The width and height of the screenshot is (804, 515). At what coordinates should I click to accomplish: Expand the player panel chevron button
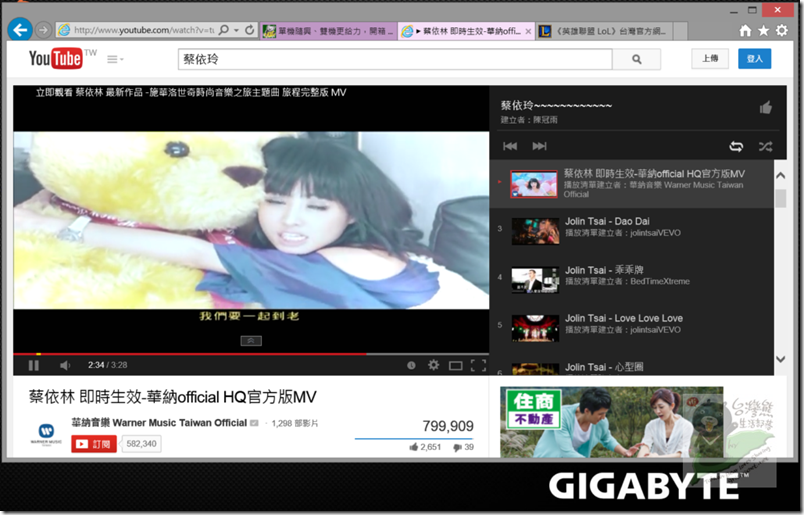pyautogui.click(x=251, y=341)
